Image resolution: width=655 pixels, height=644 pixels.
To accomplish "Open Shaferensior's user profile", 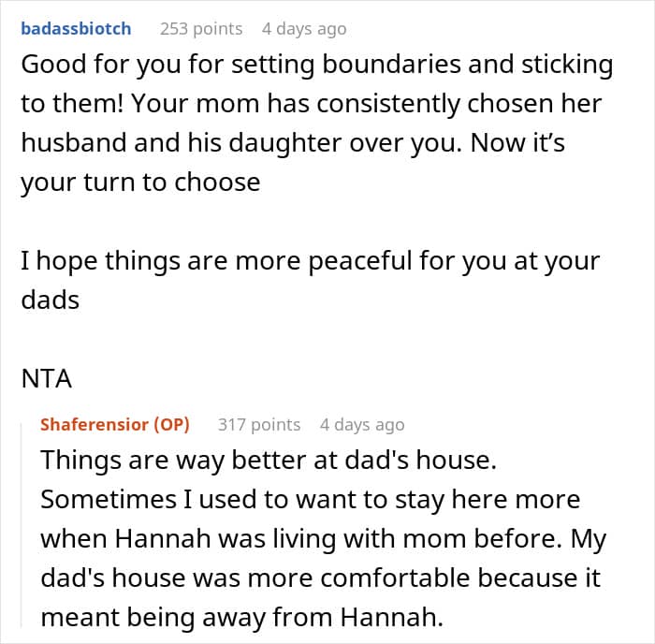I will click(x=93, y=424).
